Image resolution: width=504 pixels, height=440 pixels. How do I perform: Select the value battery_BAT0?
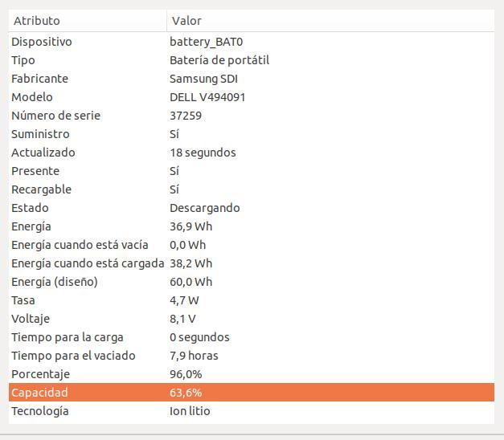pos(206,42)
